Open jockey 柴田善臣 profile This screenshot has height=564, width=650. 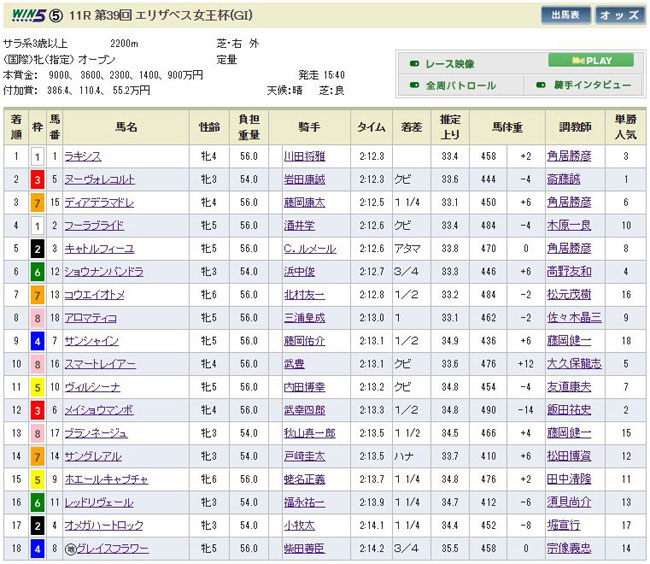click(x=304, y=548)
